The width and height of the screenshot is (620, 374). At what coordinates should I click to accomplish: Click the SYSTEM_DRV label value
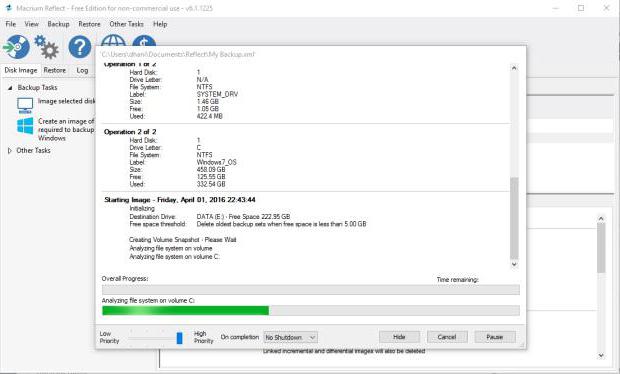click(x=217, y=94)
